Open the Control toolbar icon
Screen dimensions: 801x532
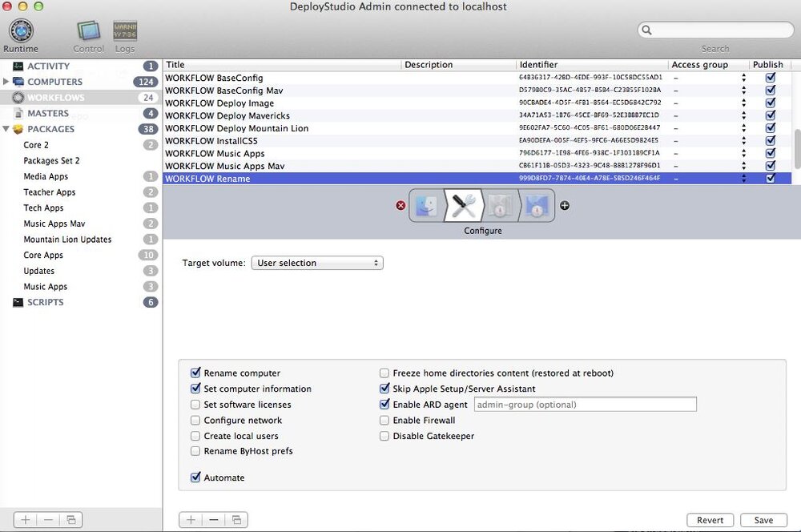click(88, 31)
